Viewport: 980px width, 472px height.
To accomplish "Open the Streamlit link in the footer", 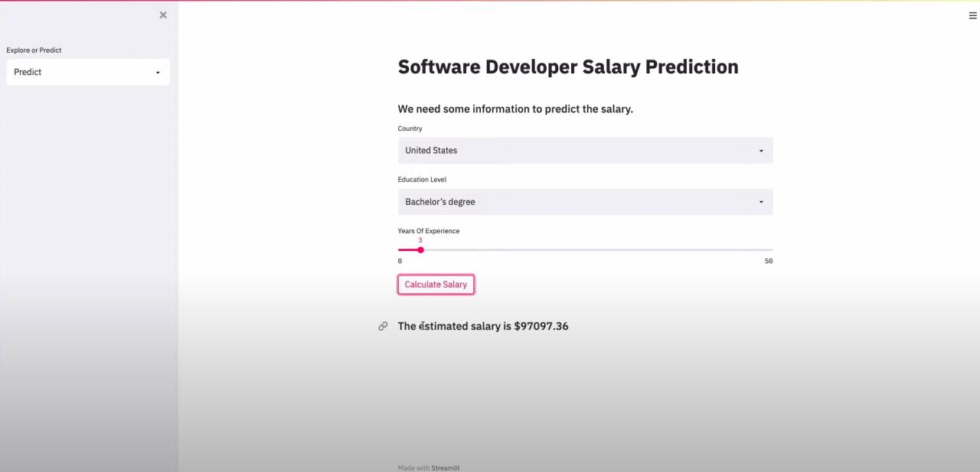I will 446,467.
